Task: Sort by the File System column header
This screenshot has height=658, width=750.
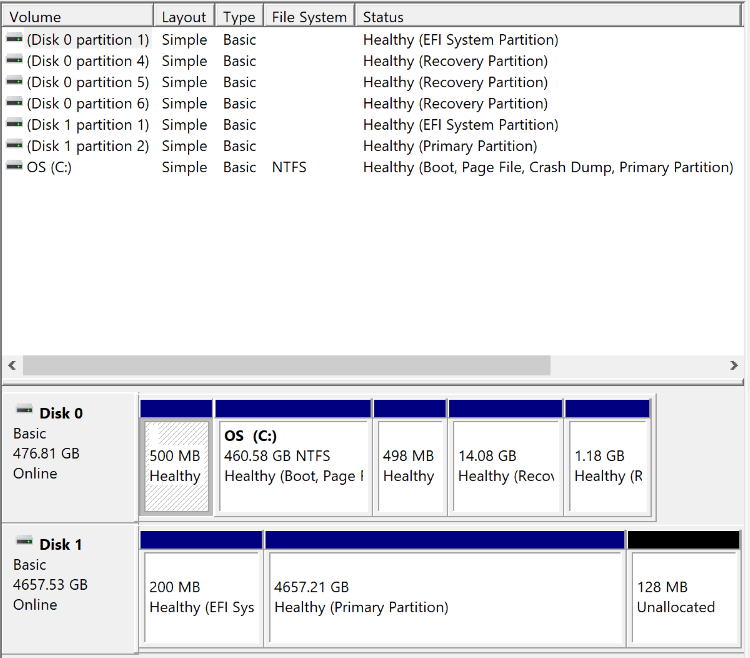Action: click(x=309, y=17)
